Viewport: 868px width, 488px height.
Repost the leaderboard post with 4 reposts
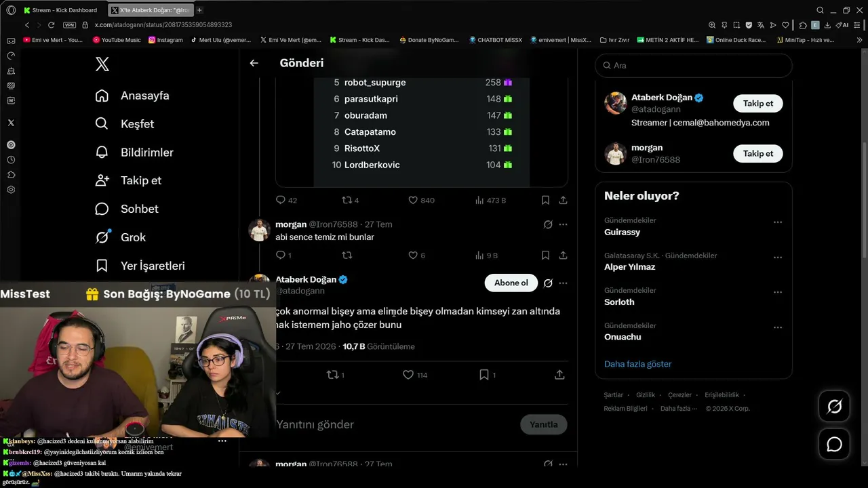point(347,200)
